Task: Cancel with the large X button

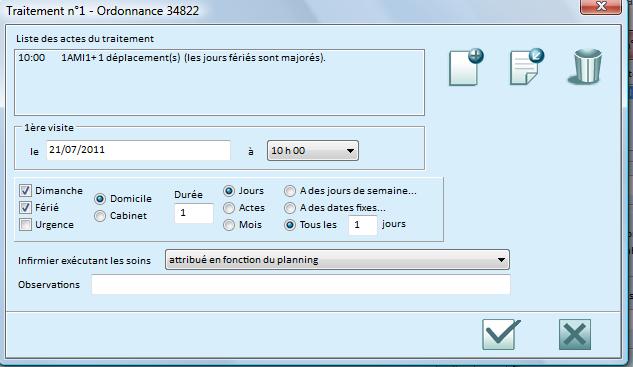Action: click(575, 334)
